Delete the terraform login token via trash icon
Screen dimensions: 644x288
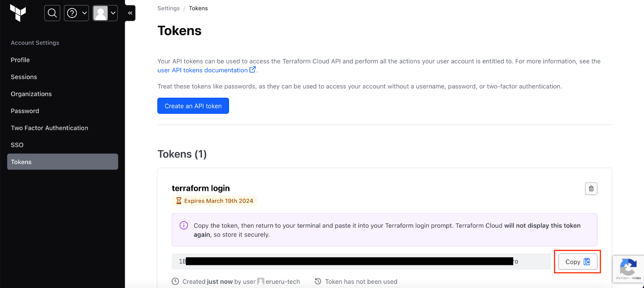(591, 188)
